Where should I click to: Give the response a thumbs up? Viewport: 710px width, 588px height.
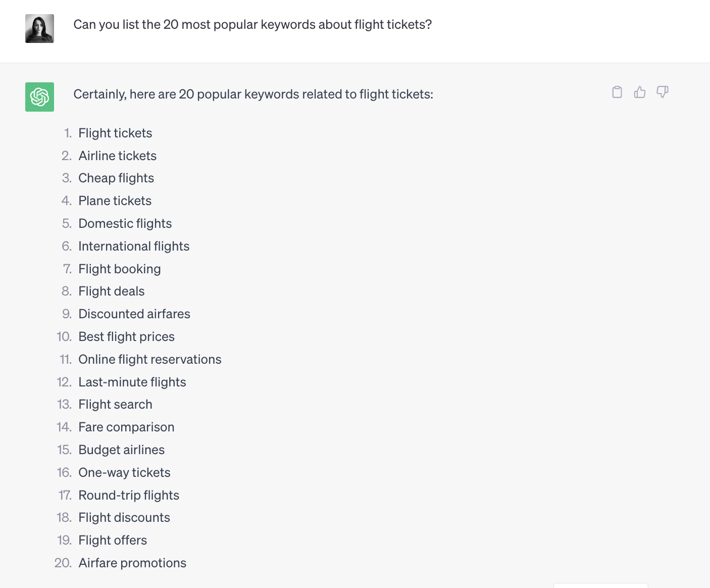[x=640, y=92]
